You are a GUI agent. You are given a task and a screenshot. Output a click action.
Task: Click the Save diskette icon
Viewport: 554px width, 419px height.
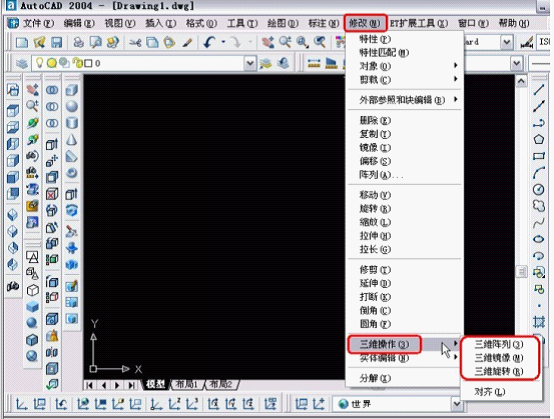point(56,43)
